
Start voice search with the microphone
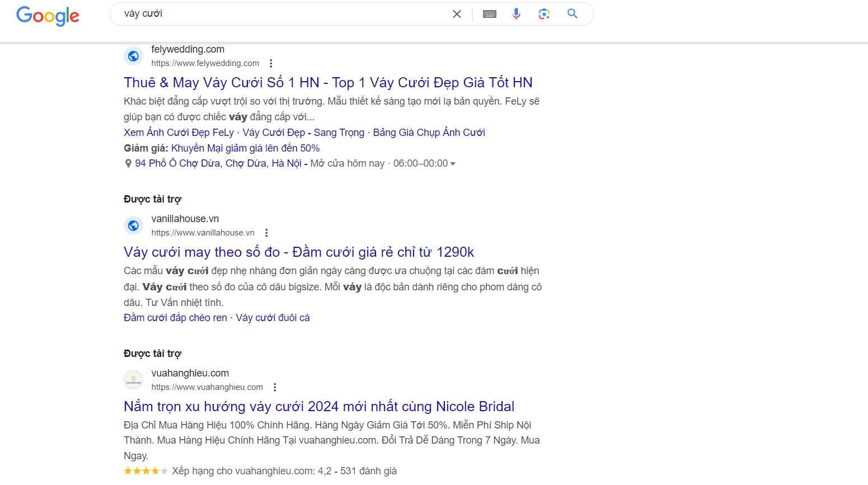pyautogui.click(x=516, y=14)
